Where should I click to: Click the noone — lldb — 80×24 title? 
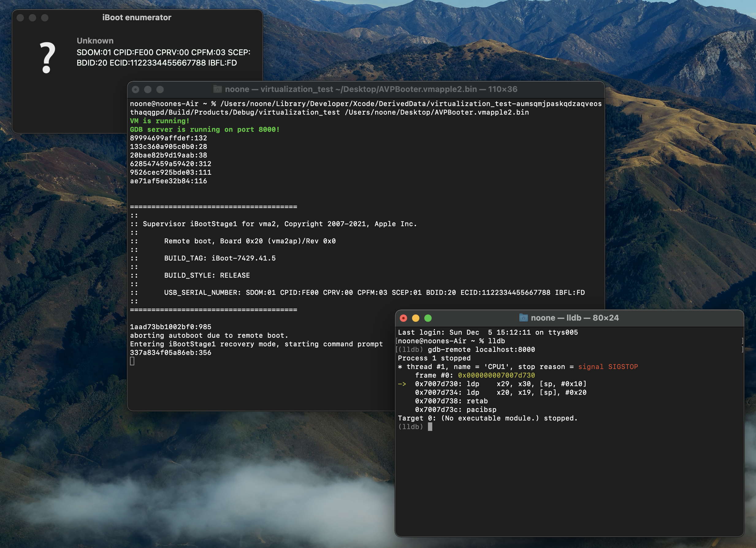click(x=574, y=318)
